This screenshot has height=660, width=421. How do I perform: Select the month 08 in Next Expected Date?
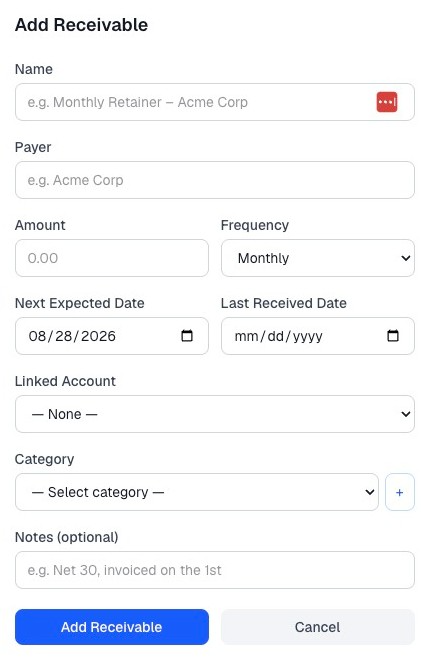pos(37,336)
